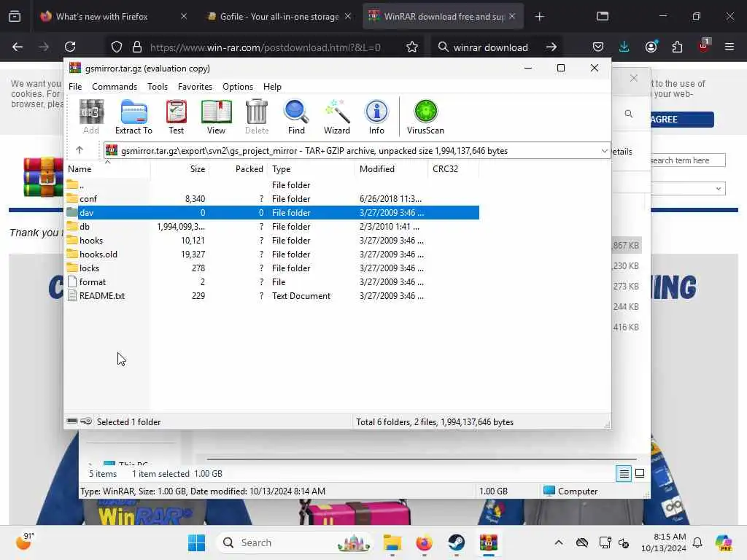Click the Firefox URL address field
The image size is (747, 560).
[266, 47]
